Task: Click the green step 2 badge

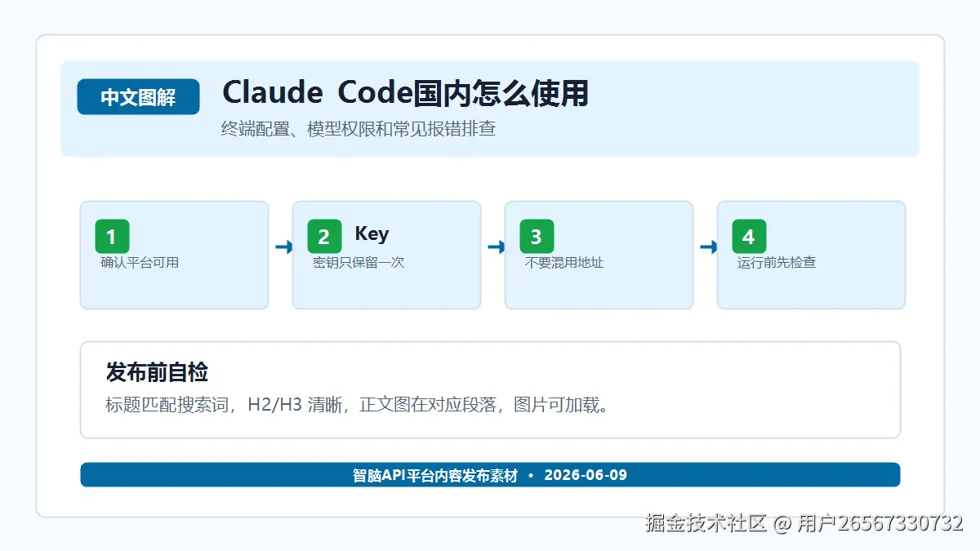Action: click(324, 237)
